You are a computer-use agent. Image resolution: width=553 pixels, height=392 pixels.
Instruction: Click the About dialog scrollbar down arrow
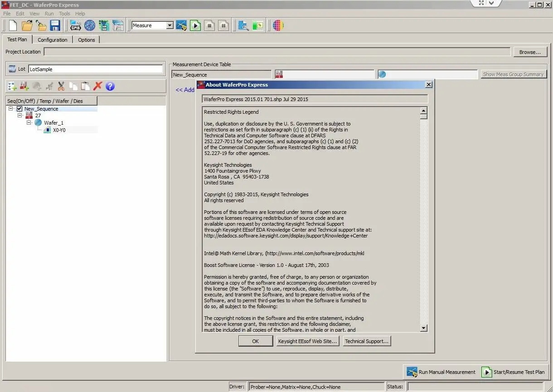coord(424,328)
